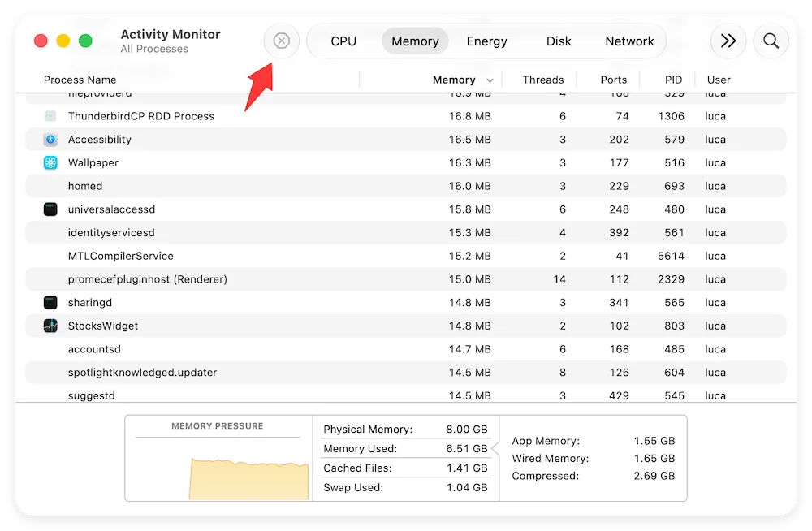
Task: Select the homed process row
Action: pyautogui.click(x=406, y=186)
